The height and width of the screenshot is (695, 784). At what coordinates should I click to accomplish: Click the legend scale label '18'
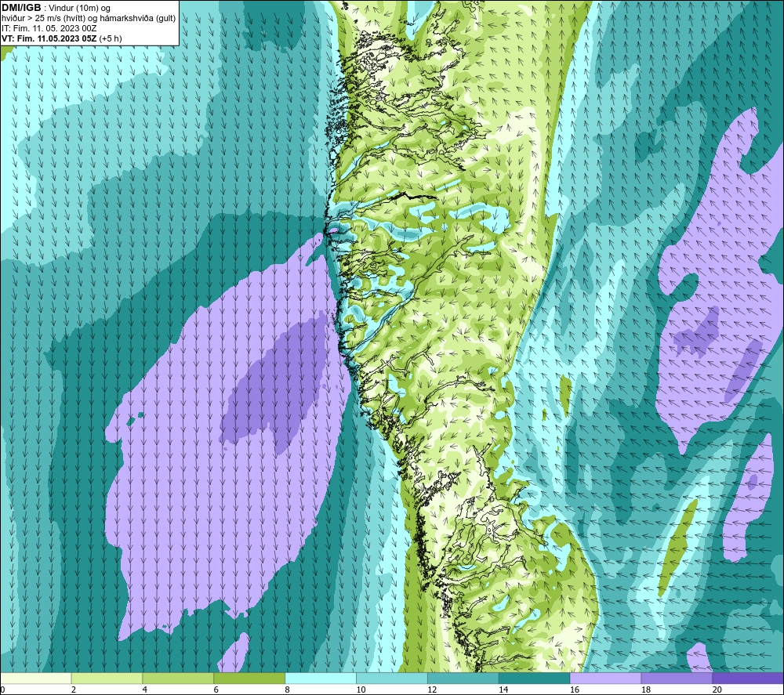[x=645, y=690]
